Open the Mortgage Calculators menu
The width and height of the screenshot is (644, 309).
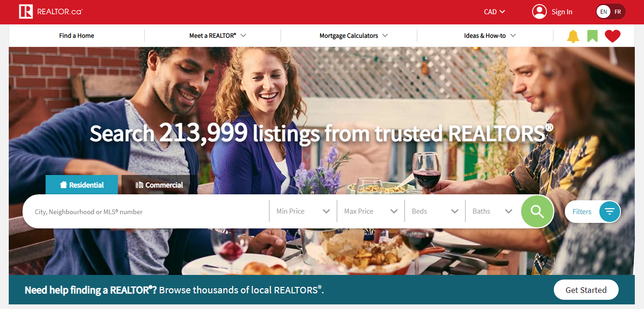tap(354, 35)
